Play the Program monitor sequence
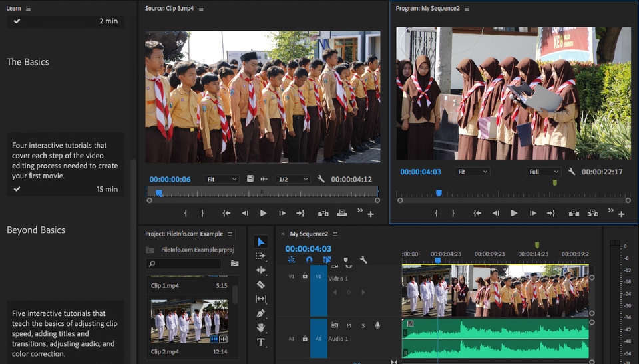 pyautogui.click(x=514, y=214)
